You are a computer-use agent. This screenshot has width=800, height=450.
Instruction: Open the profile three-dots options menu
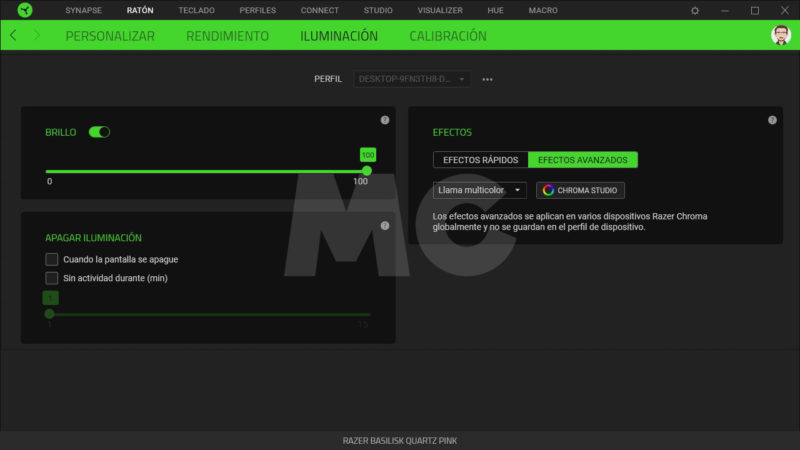(x=488, y=79)
